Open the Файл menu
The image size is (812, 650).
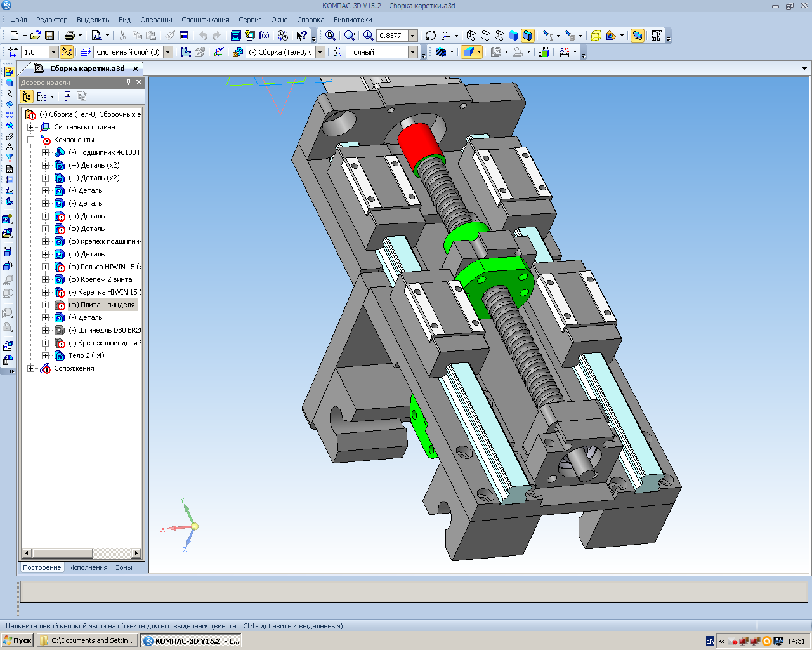click(18, 20)
